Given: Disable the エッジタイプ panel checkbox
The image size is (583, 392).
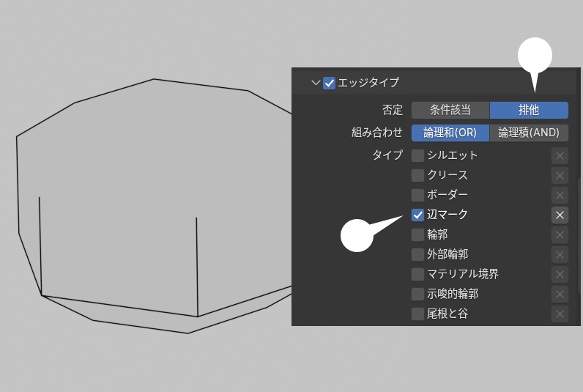Looking at the screenshot, I should point(329,83).
